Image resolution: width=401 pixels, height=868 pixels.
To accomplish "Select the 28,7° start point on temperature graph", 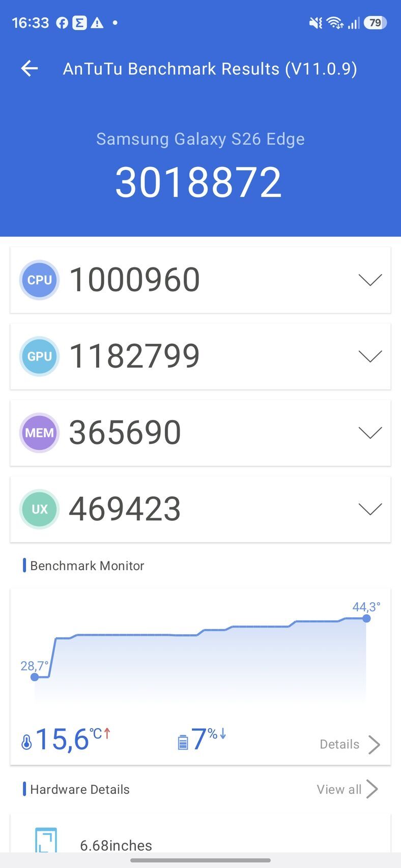I will (35, 677).
